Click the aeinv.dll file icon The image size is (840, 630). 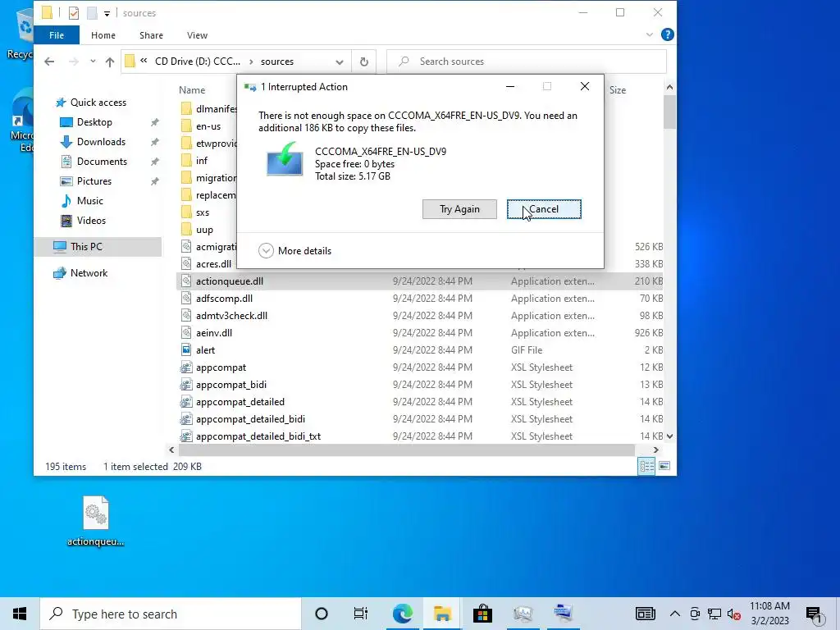[x=186, y=333]
